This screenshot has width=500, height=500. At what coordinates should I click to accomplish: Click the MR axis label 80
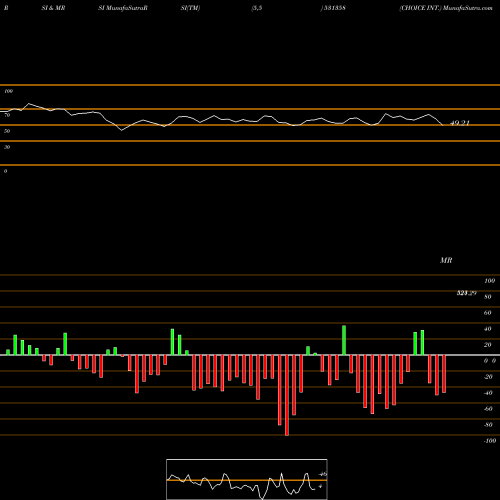tap(488, 297)
